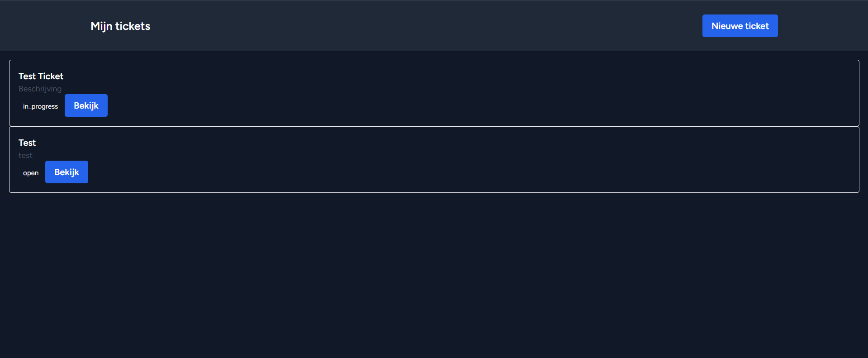Click the word tickets in the page heading
This screenshot has height=358, width=868.
coord(133,26)
